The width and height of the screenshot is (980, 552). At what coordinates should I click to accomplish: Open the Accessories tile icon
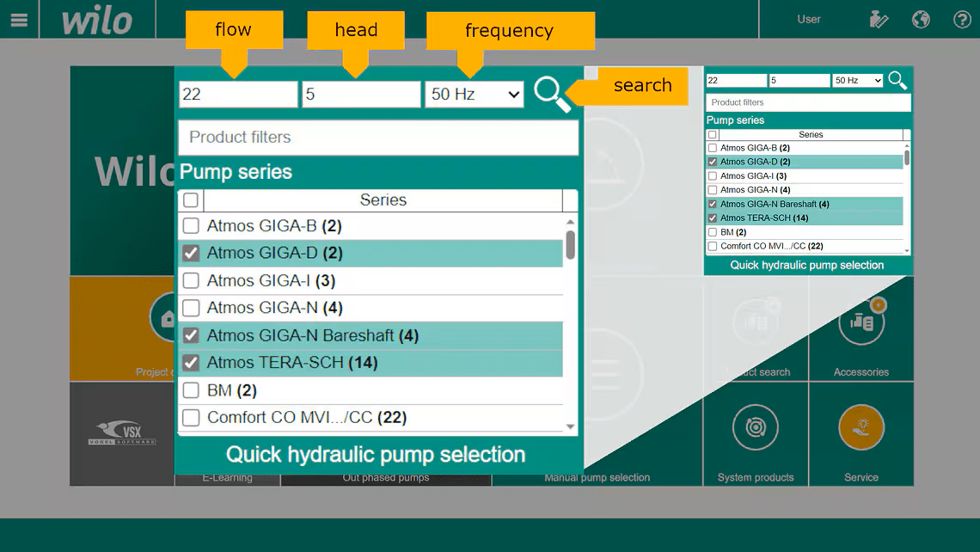(861, 322)
